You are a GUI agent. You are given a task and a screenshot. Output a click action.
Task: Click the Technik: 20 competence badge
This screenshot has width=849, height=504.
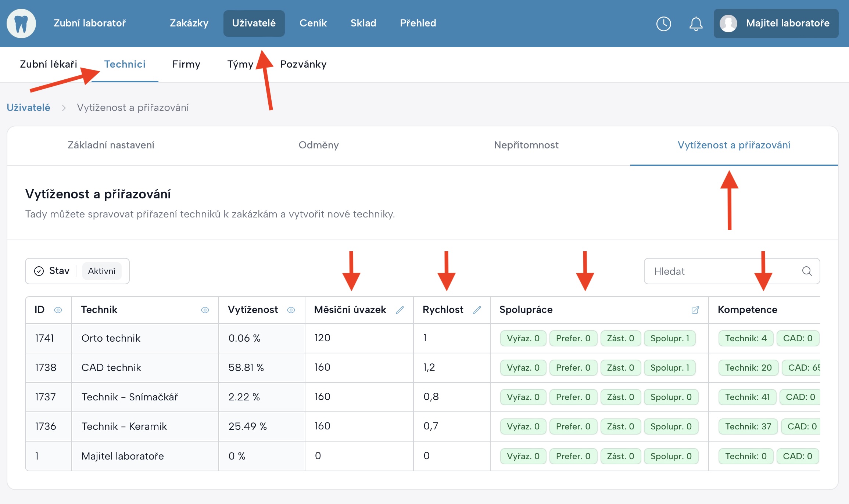[748, 368]
